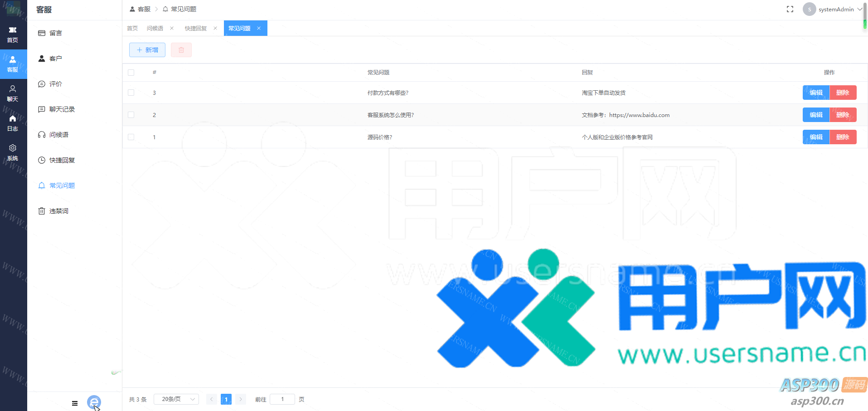This screenshot has width=868, height=411.
Task: Switch to the 问候语 tab
Action: click(155, 28)
